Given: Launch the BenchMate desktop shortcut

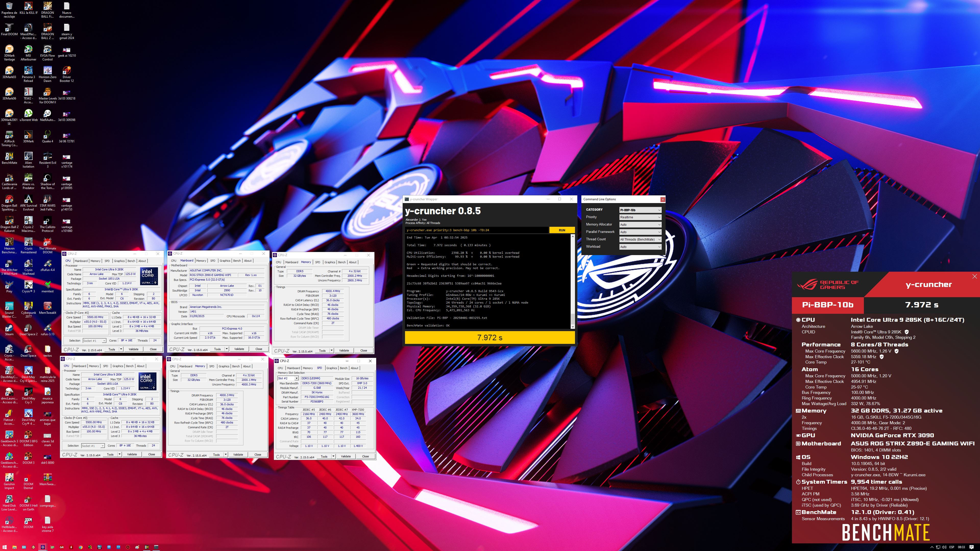Looking at the screenshot, I should (9, 158).
